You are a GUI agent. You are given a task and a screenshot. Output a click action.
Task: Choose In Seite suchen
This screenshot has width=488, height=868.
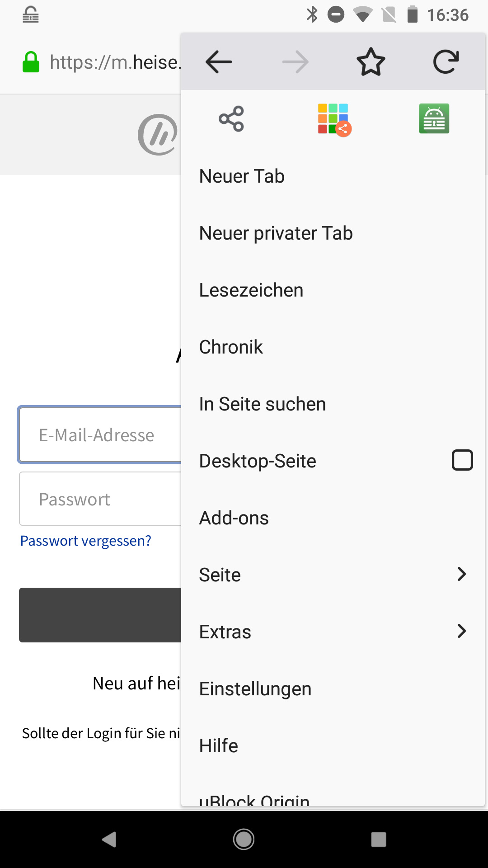click(x=262, y=404)
